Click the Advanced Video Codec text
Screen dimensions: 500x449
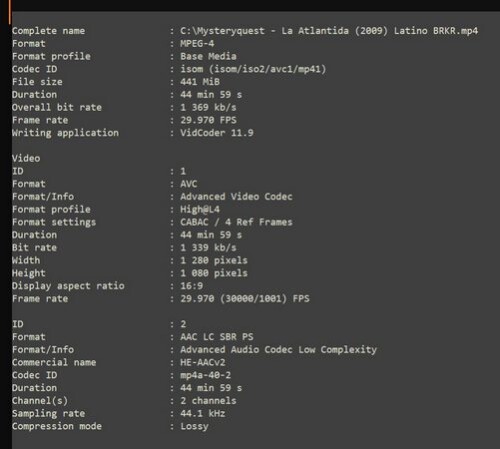(236, 196)
